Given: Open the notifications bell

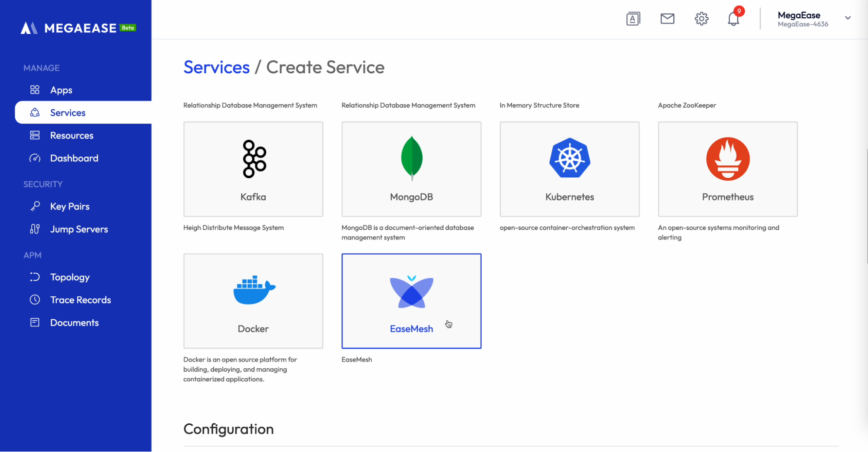Looking at the screenshot, I should (733, 19).
